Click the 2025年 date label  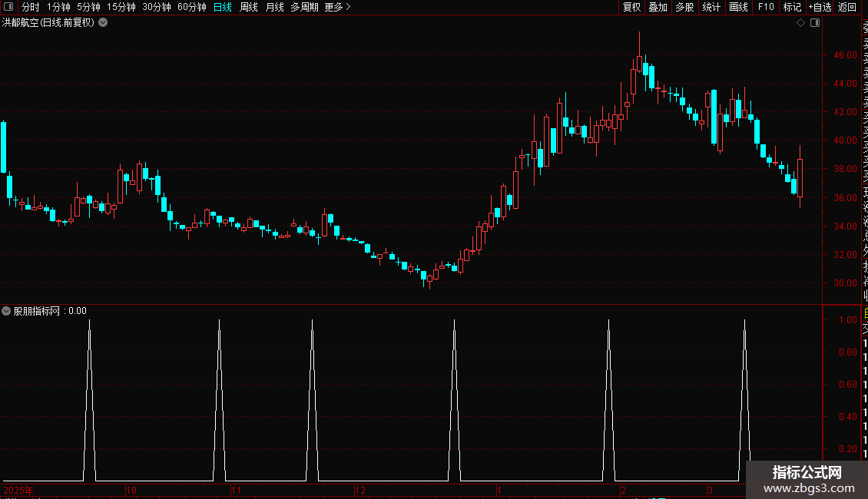pyautogui.click(x=18, y=490)
